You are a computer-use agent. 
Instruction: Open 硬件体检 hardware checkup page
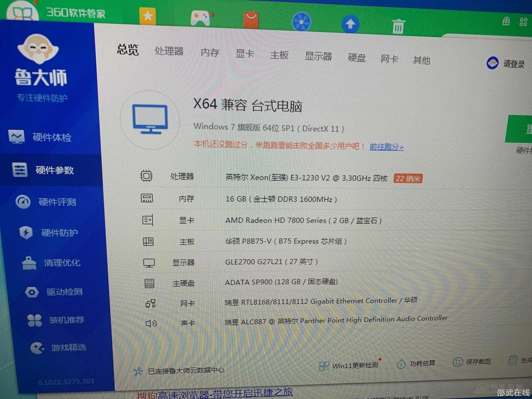(51, 137)
